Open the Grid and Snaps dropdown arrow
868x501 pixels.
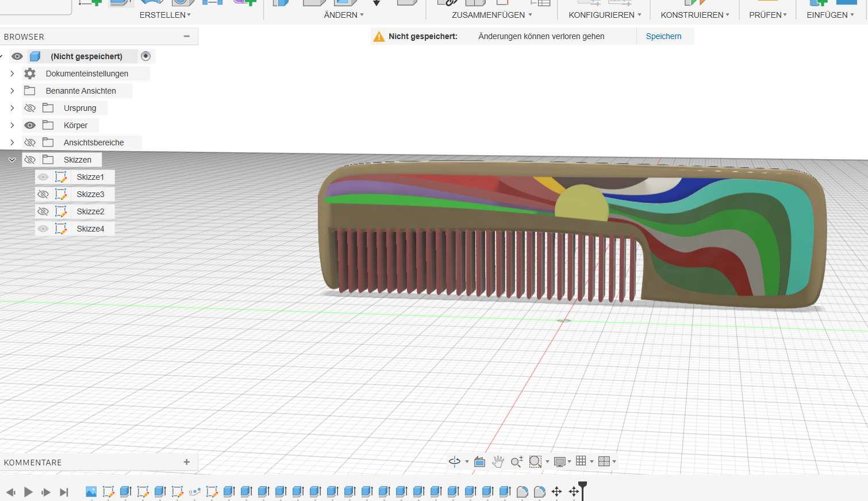pyautogui.click(x=592, y=462)
